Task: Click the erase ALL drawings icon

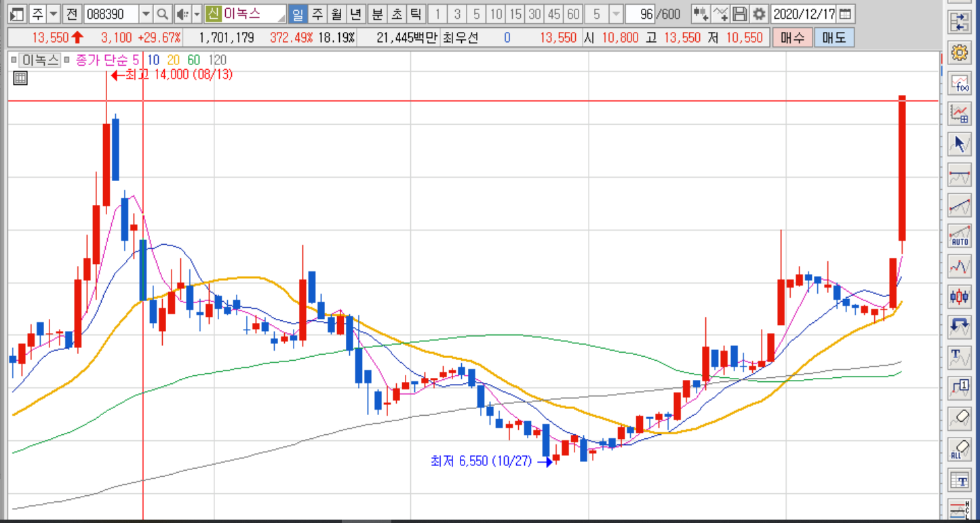Action: point(960,448)
